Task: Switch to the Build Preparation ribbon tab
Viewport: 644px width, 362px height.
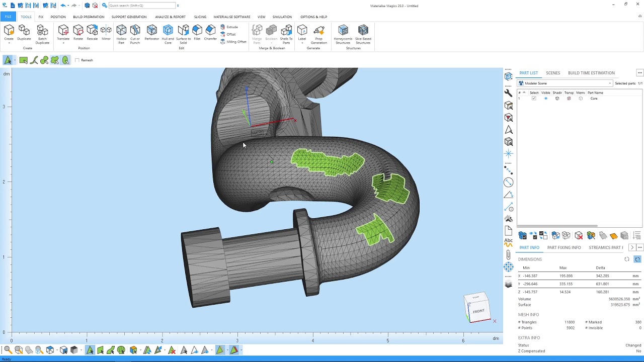Action: [x=89, y=17]
